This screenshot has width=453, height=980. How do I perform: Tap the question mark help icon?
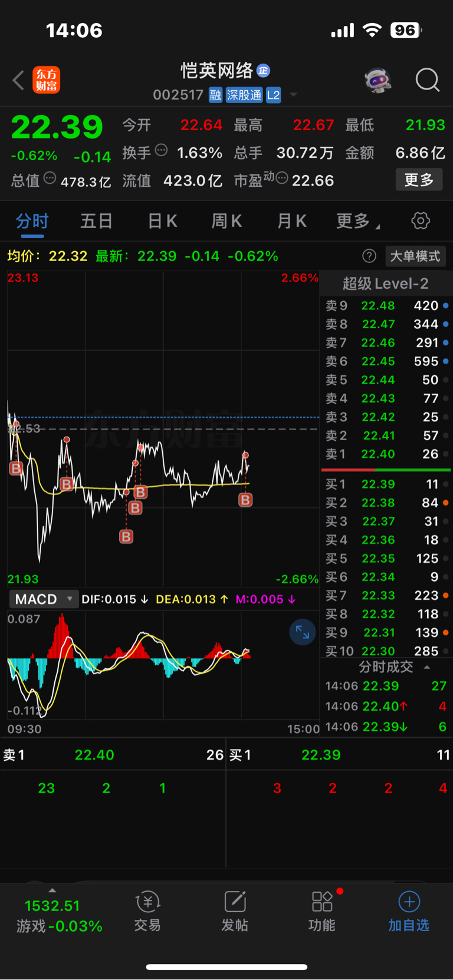[x=369, y=256]
